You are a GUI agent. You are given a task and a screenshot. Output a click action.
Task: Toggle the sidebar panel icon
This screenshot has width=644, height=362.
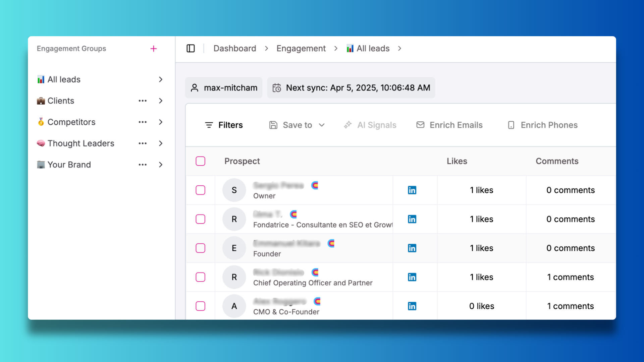pyautogui.click(x=191, y=49)
